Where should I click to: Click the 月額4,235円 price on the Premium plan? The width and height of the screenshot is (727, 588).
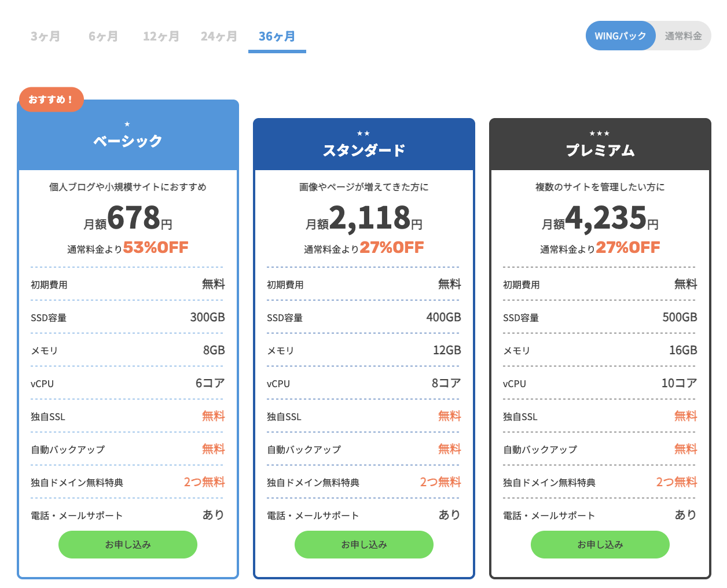(x=600, y=219)
